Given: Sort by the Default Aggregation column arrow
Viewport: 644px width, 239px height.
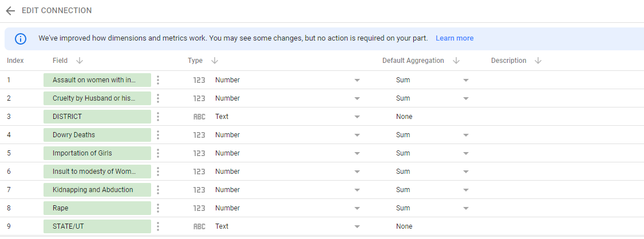Looking at the screenshot, I should (x=456, y=61).
